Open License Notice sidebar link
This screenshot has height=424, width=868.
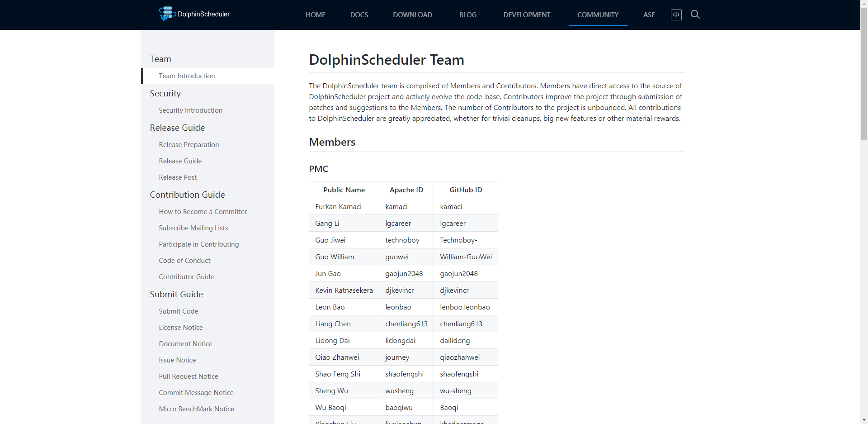180,328
